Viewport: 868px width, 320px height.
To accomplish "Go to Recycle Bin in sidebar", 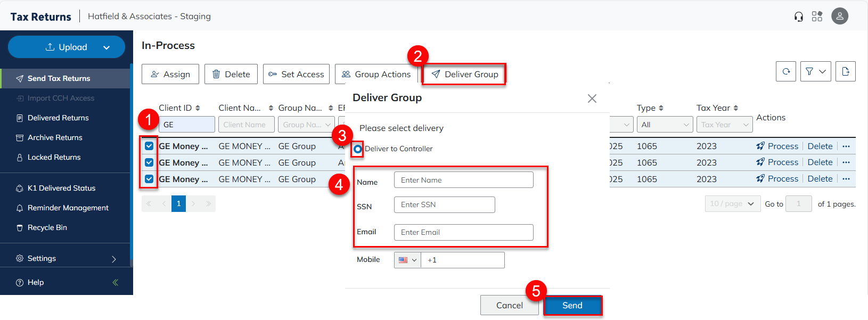I will tap(47, 227).
